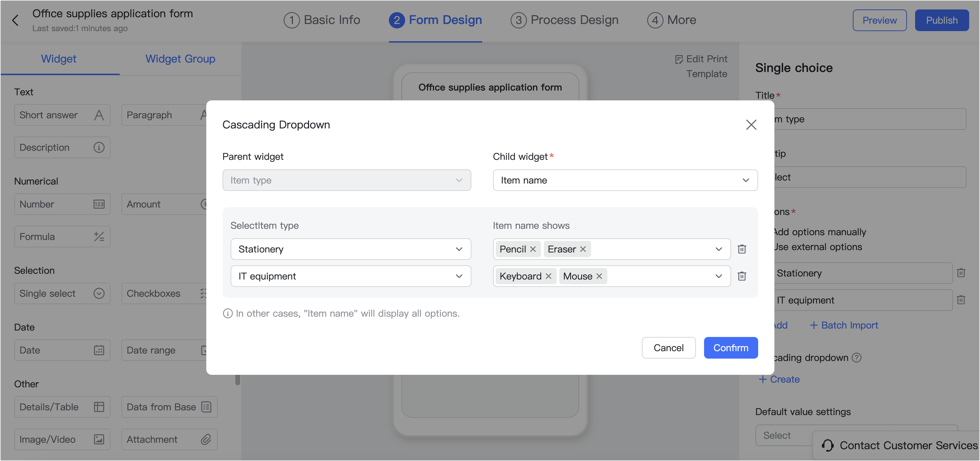The image size is (980, 461).
Task: Open the More step
Action: click(672, 20)
